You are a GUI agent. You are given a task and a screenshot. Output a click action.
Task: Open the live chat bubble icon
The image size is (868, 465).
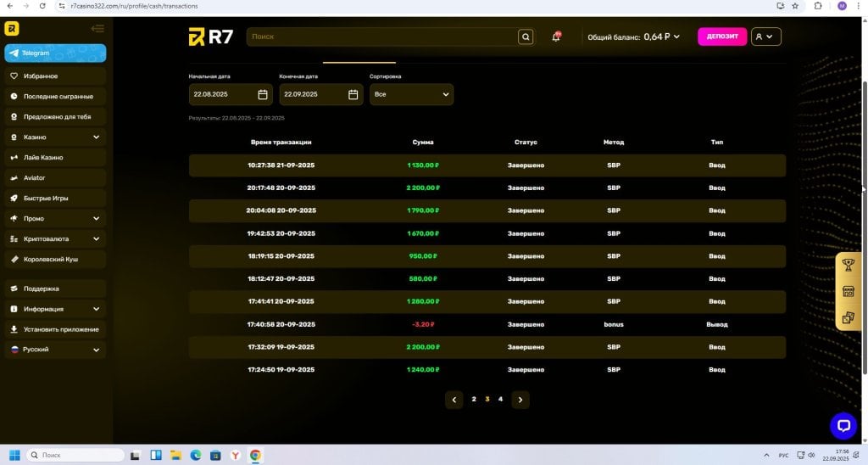click(843, 426)
